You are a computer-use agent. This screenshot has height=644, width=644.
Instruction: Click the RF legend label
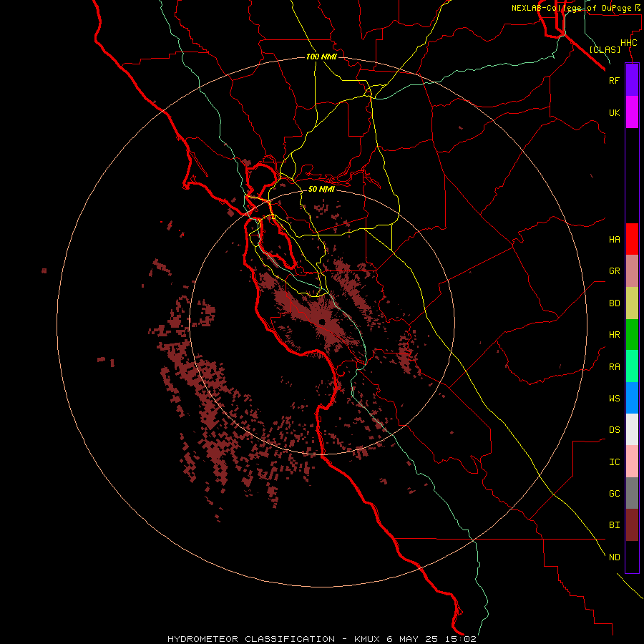614,80
